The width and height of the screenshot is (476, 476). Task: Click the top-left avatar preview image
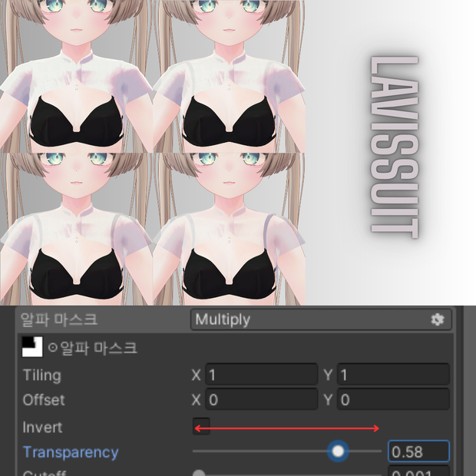click(x=76, y=76)
